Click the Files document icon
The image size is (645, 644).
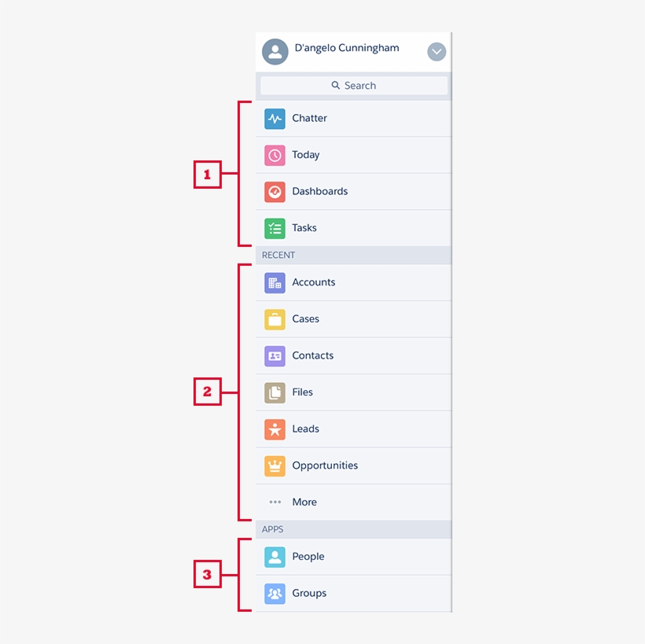click(x=275, y=392)
